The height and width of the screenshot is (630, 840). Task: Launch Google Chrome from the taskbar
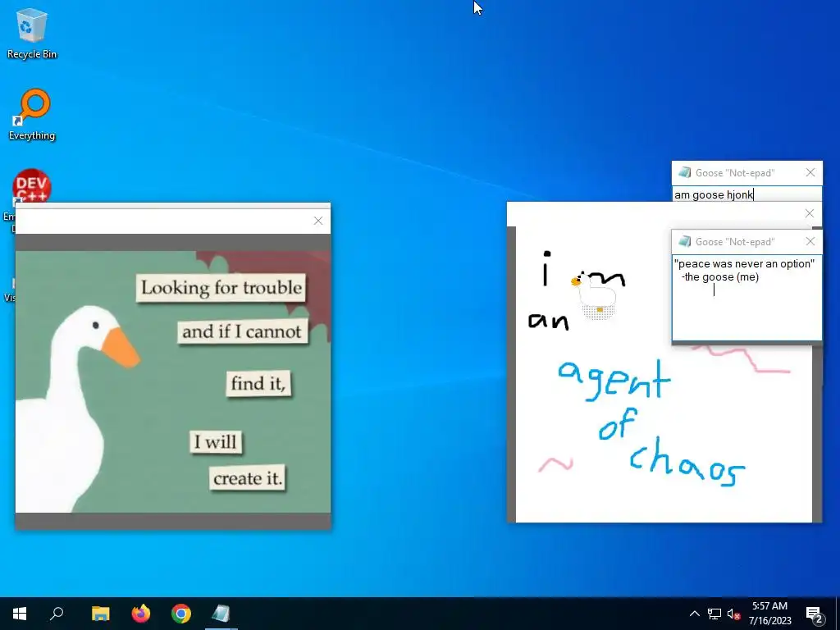point(181,614)
